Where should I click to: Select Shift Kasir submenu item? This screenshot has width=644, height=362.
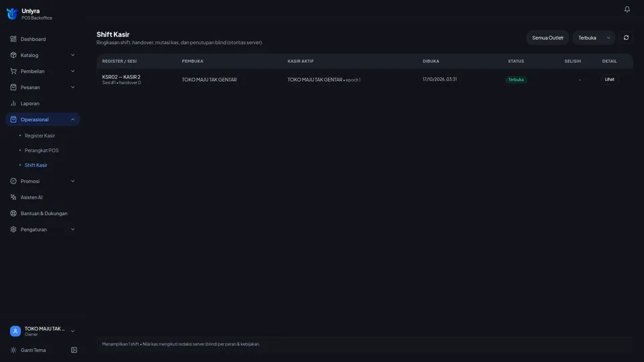click(x=36, y=165)
